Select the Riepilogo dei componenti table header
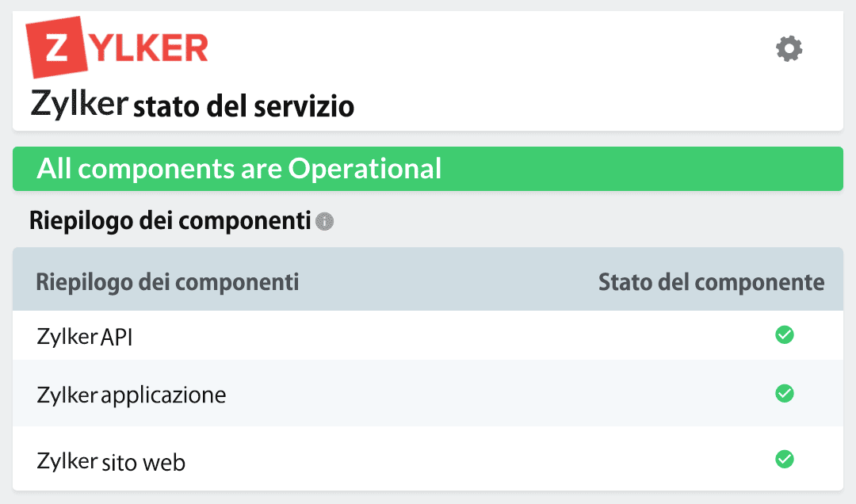Viewport: 856px width, 504px height. point(167,281)
